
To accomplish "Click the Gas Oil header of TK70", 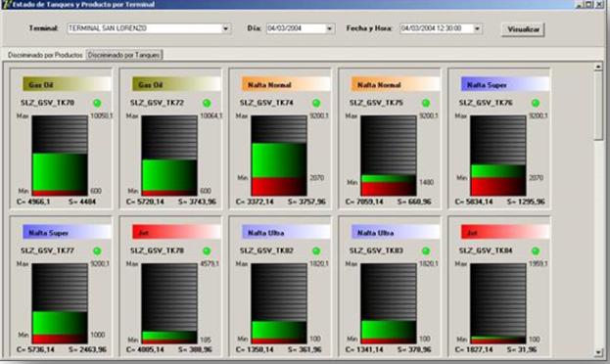I will click(67, 84).
